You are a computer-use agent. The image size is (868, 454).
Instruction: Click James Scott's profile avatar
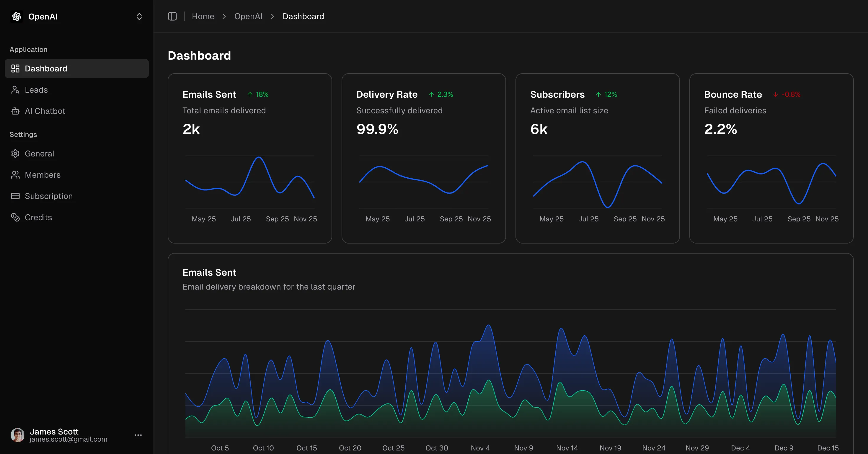(x=17, y=435)
